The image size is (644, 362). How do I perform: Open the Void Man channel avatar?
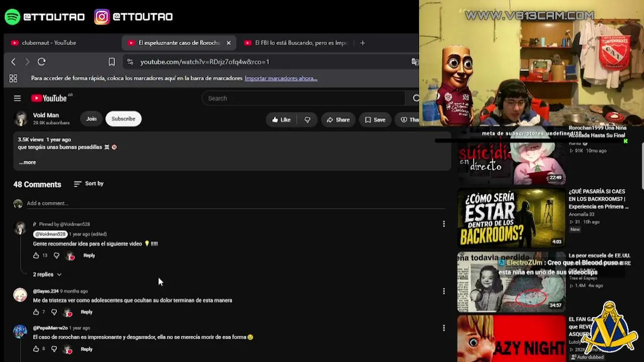21,119
